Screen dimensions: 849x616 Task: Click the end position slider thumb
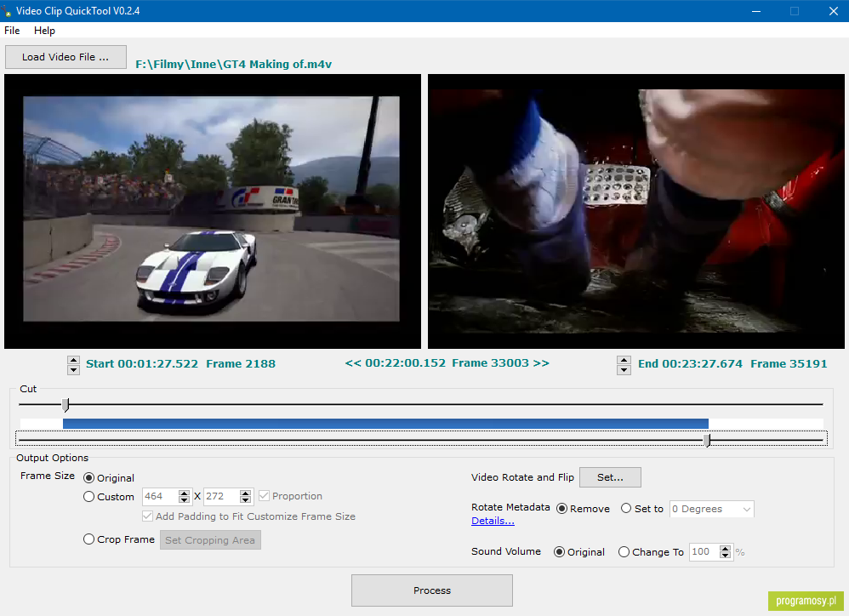coord(707,440)
